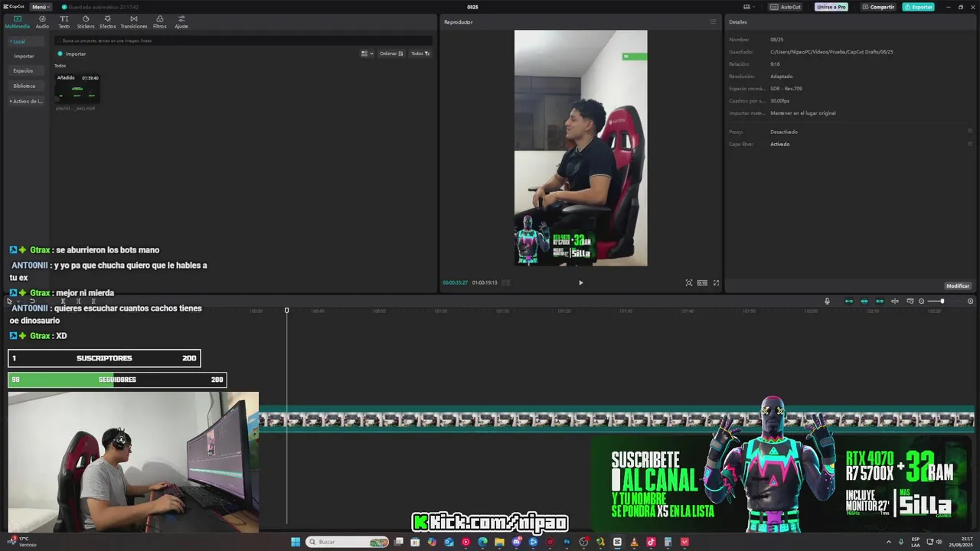Image resolution: width=980 pixels, height=551 pixels.
Task: Click the timeline zoom out icon
Action: click(921, 301)
